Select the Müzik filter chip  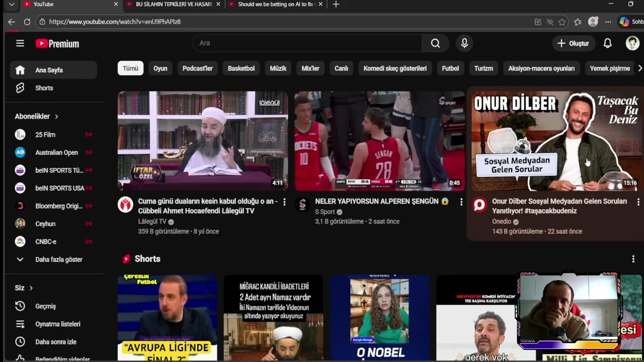[278, 68]
